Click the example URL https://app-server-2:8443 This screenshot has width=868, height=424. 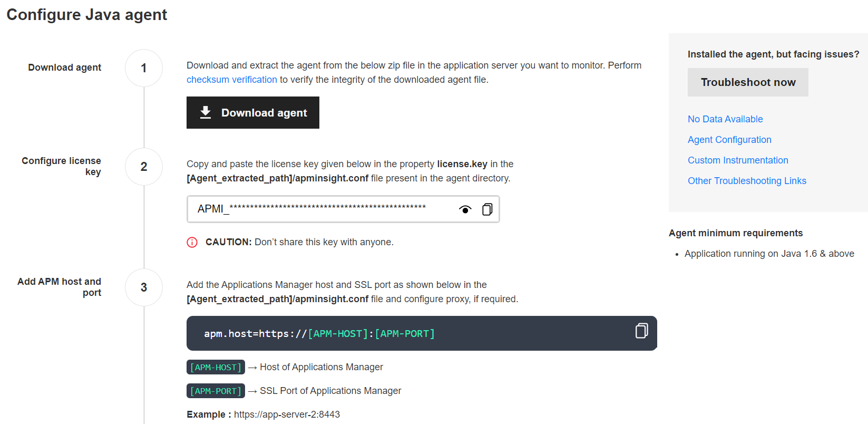287,415
